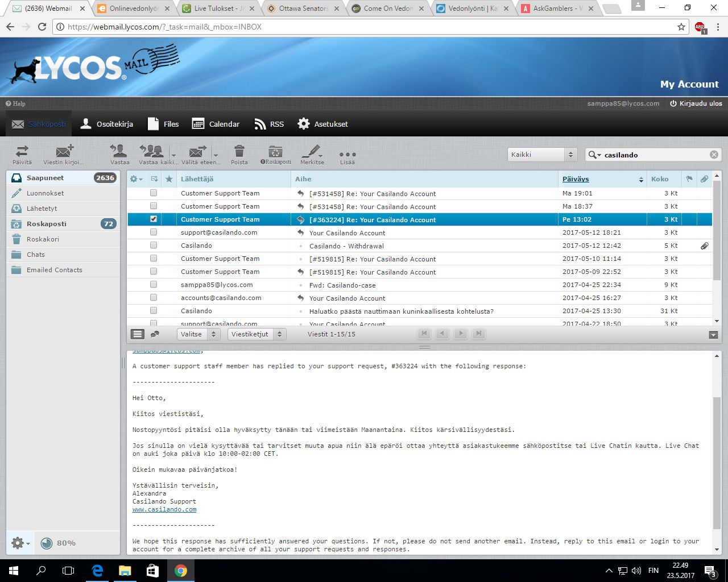Sort by the Lähettäjä sender column
This screenshot has height=582, width=728.
[197, 179]
